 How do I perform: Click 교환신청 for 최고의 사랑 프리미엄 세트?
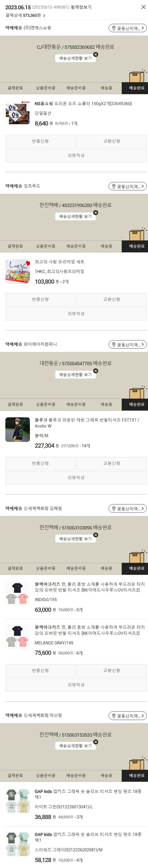[111, 299]
